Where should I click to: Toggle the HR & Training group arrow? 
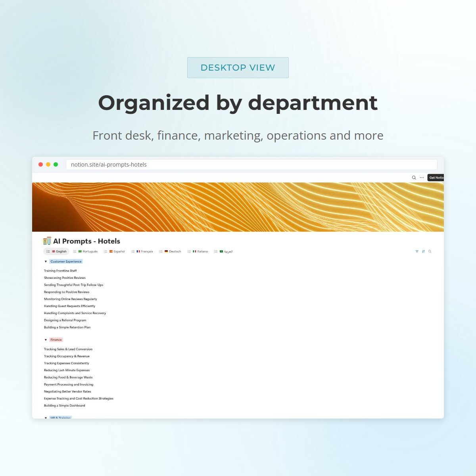tap(46, 418)
